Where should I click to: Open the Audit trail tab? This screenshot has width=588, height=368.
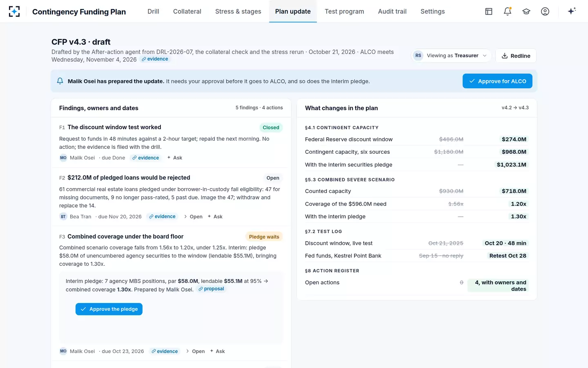point(392,11)
